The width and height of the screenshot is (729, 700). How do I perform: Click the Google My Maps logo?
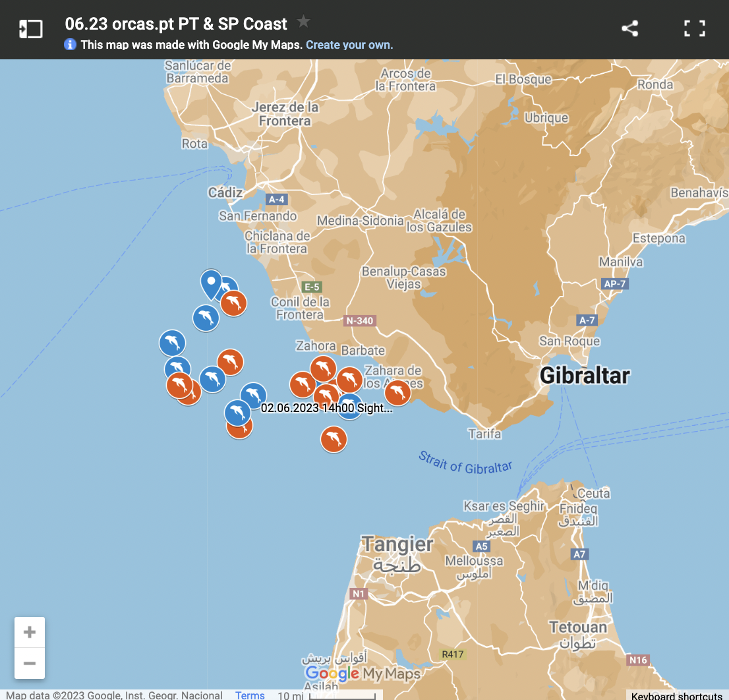coord(363,674)
